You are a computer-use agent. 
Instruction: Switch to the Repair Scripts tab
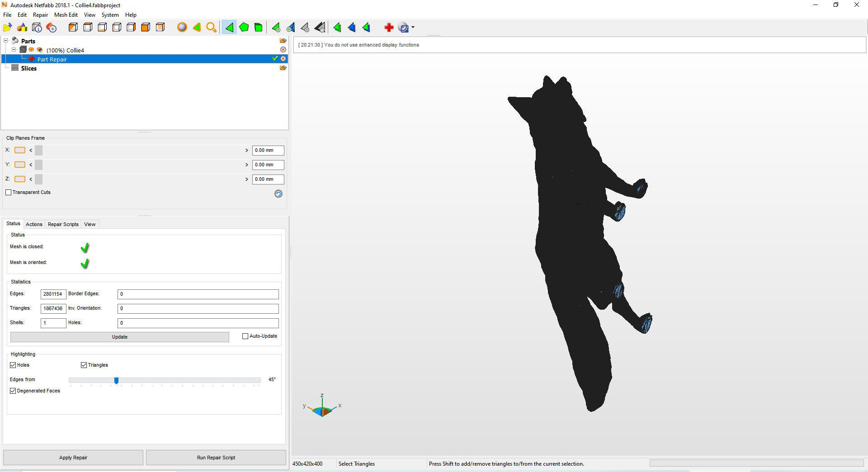click(x=63, y=224)
